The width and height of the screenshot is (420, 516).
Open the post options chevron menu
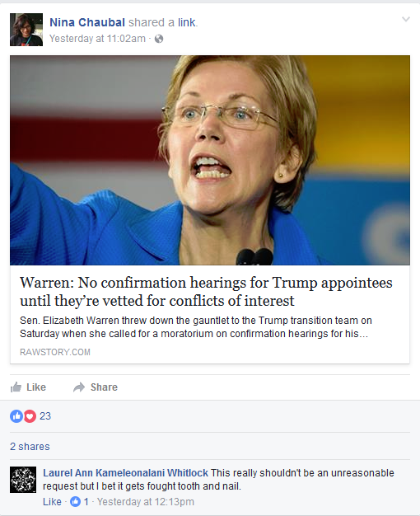[x=406, y=20]
